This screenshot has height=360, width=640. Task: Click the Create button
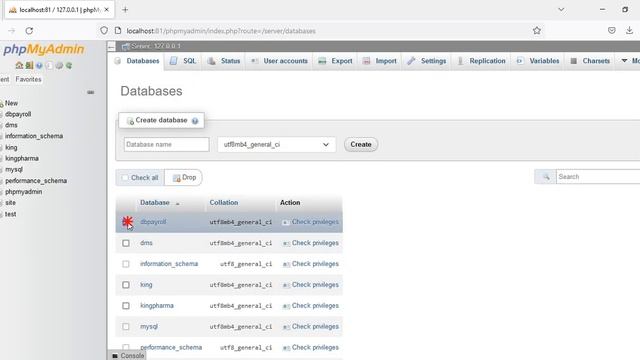tap(361, 144)
